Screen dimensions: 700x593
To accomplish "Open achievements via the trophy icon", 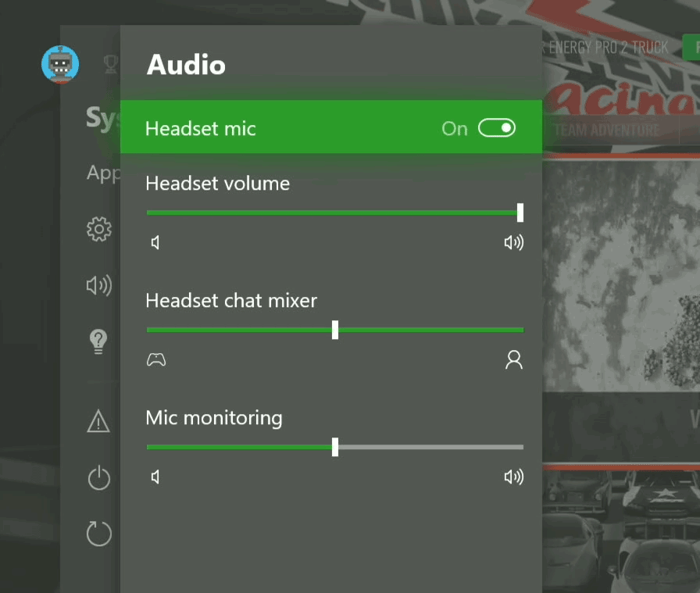I will coord(110,64).
